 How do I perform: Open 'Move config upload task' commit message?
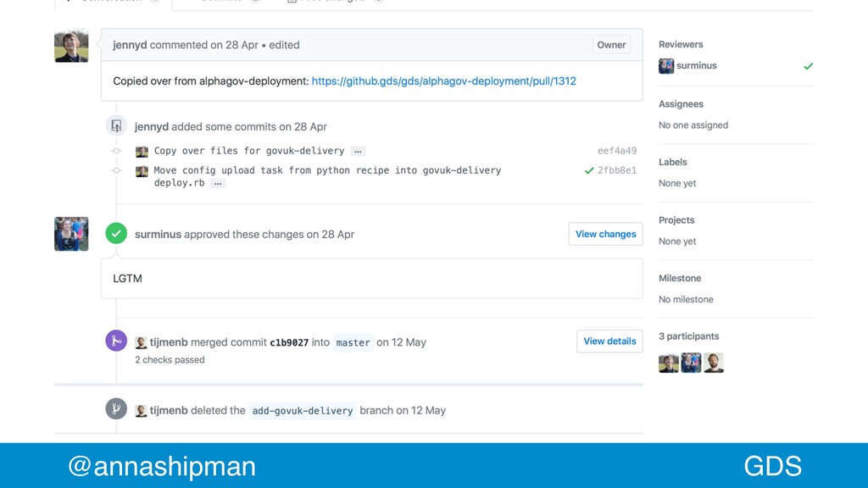point(327,176)
